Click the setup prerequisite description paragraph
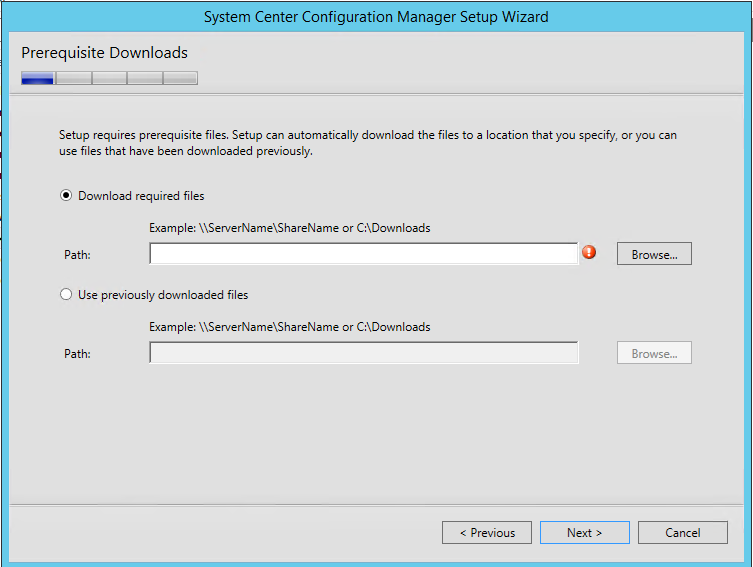Image resolution: width=753 pixels, height=567 pixels. point(368,143)
